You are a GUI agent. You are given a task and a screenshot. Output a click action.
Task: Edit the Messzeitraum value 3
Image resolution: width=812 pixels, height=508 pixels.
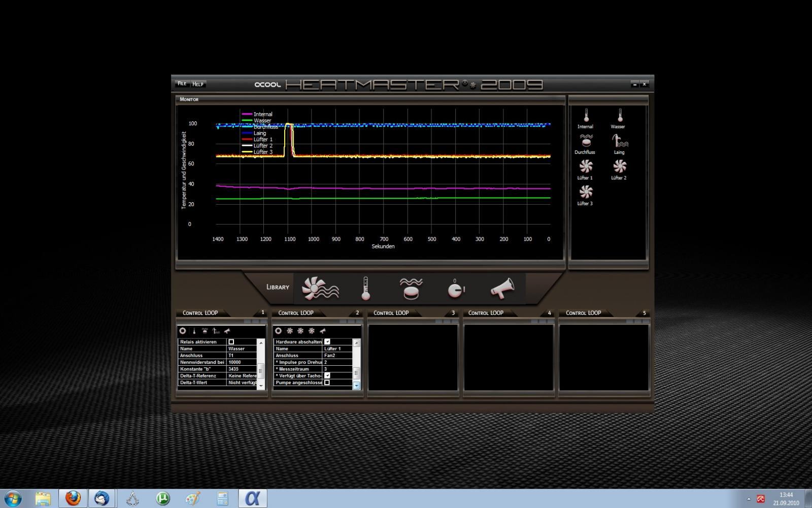337,369
